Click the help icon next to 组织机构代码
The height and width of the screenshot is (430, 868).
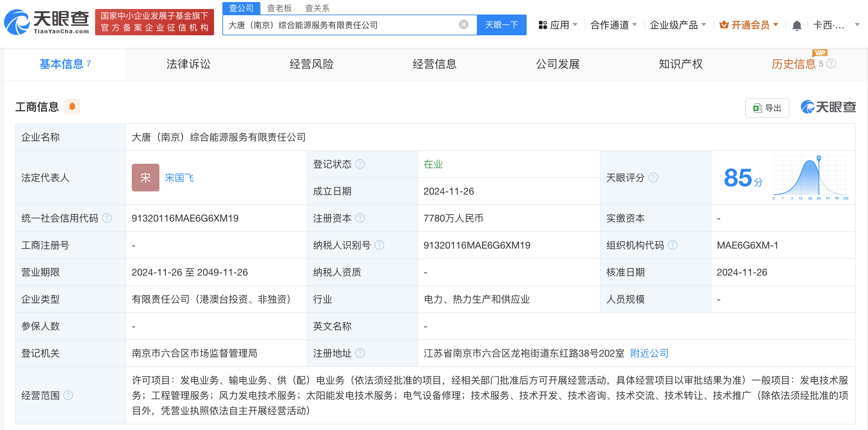(673, 245)
